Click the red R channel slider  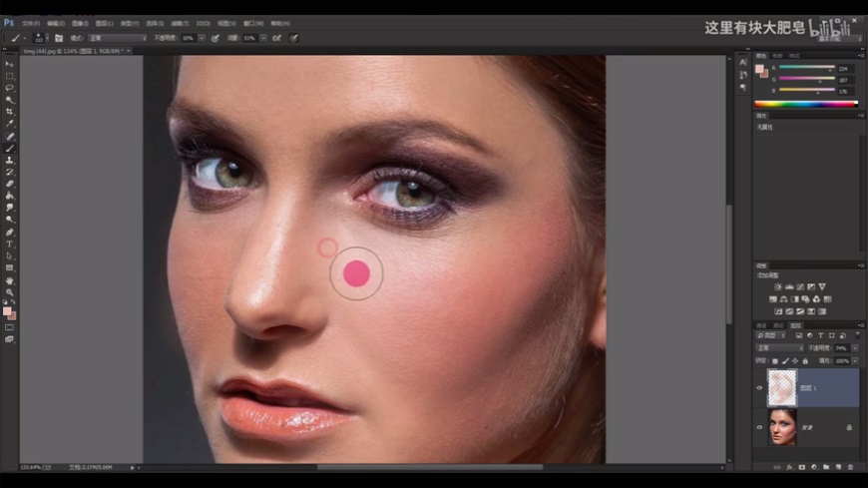point(806,69)
